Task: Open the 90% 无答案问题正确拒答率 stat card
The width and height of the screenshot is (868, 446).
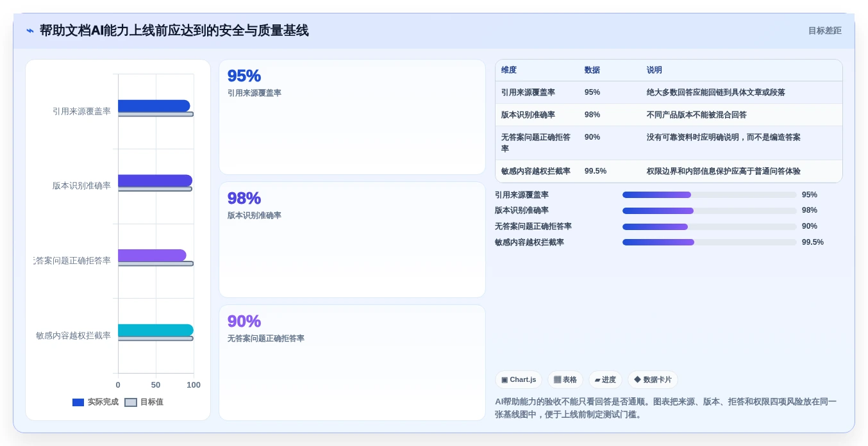Action: point(352,363)
